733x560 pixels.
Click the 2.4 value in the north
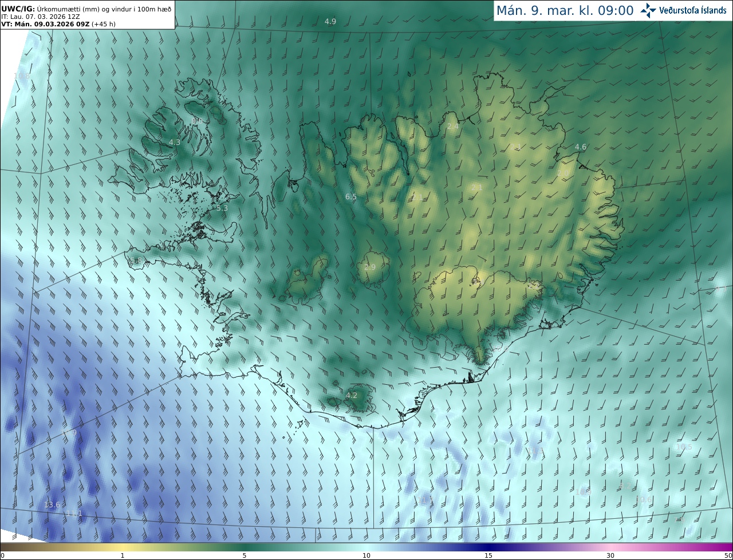(x=452, y=126)
